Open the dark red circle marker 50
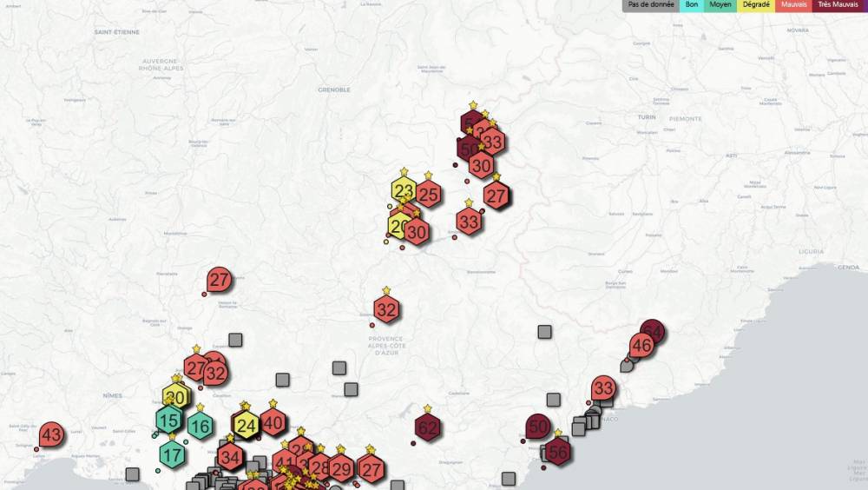This screenshot has height=490, width=868. pos(538,427)
